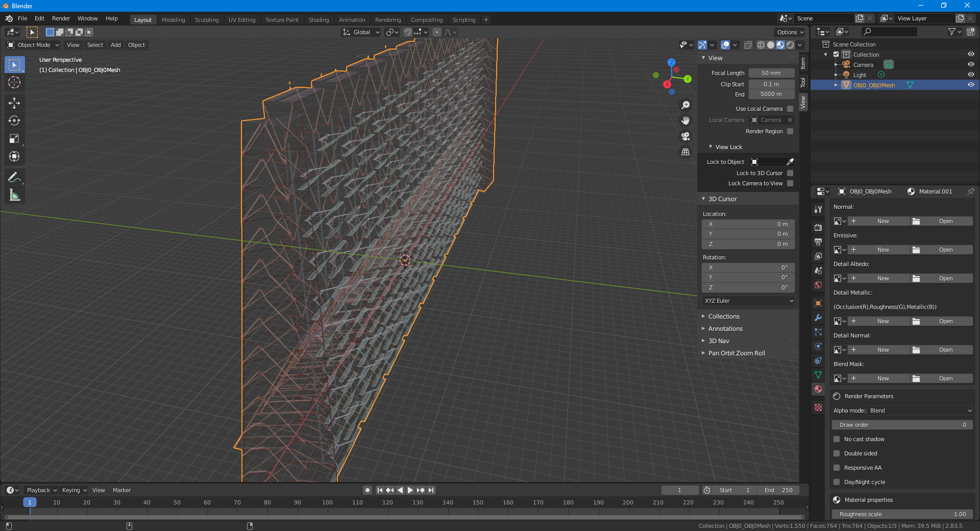Open the Material properties tab icon
The width and height of the screenshot is (980, 531).
(x=818, y=389)
